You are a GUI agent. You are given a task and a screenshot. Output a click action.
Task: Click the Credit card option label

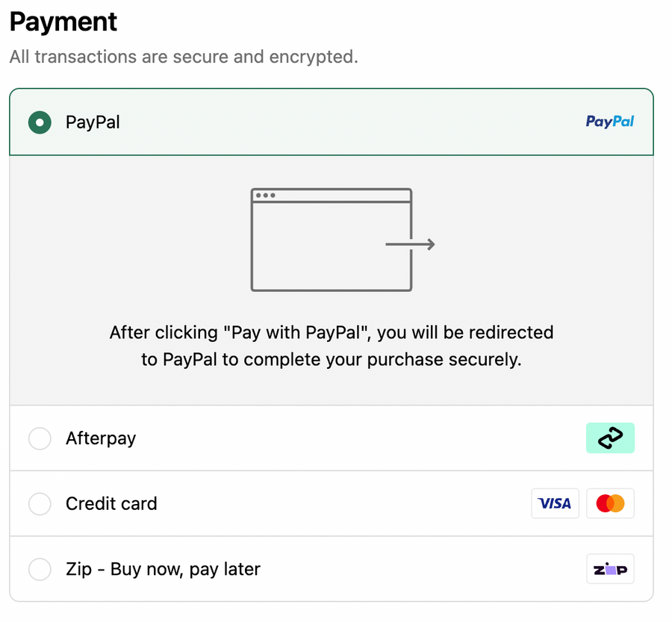[111, 504]
